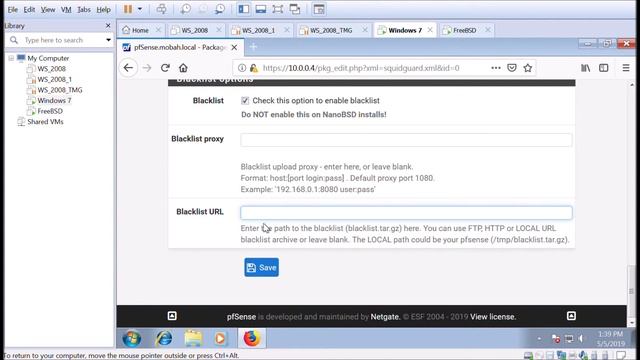
Task: Click the left footer scroll-to-top icon
Action: point(172,316)
